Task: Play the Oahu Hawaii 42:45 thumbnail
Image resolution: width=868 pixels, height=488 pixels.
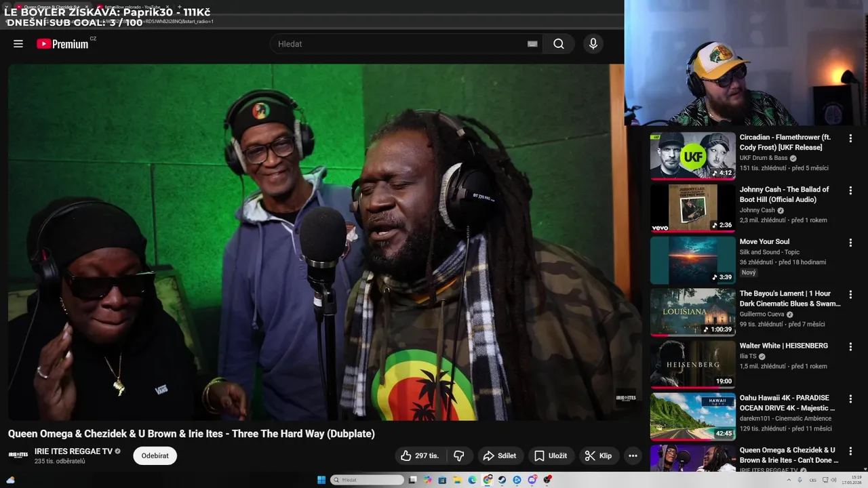Action: pyautogui.click(x=692, y=417)
